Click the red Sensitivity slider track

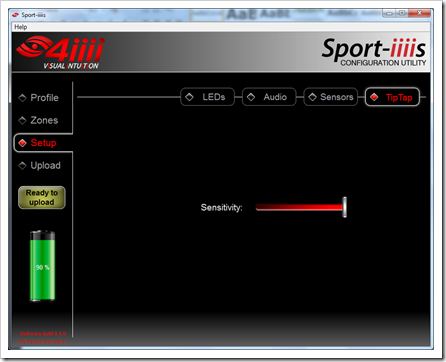299,207
